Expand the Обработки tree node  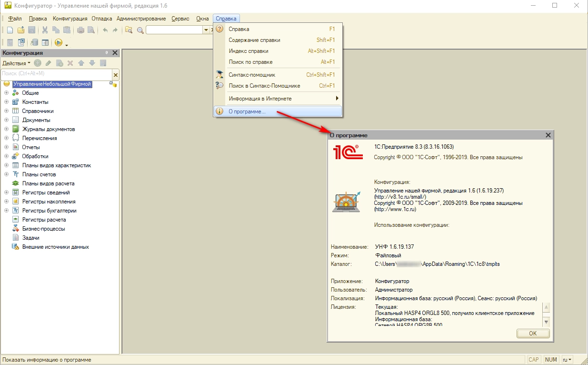pyautogui.click(x=7, y=156)
